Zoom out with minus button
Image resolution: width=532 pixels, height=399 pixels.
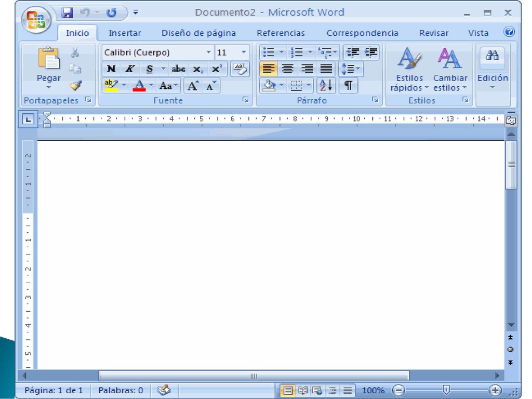tap(398, 391)
